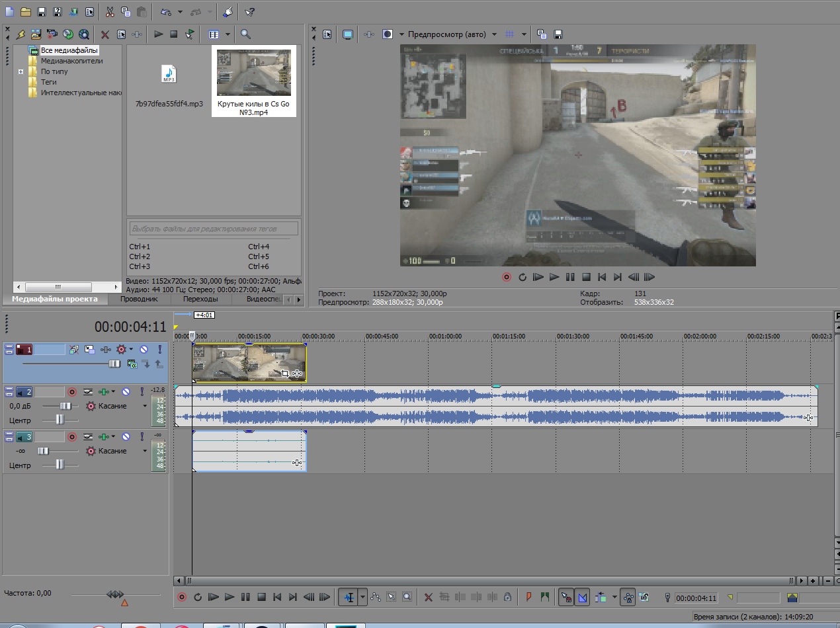Screen dimensions: 840x628
Task: Expand the 'По типу' folder node
Action: [x=21, y=71]
